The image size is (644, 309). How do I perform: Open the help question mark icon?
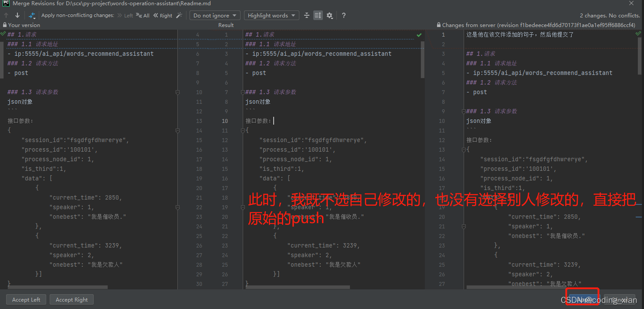coord(344,15)
